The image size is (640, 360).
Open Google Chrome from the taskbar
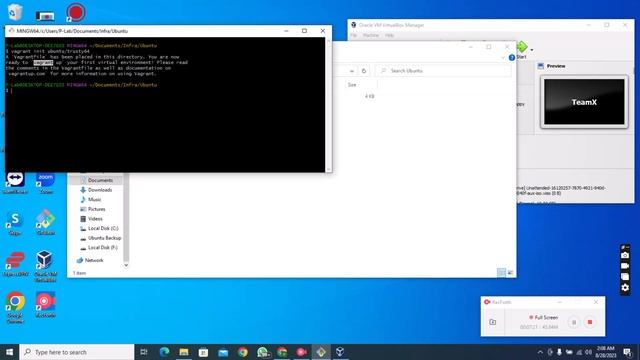[x=243, y=352]
